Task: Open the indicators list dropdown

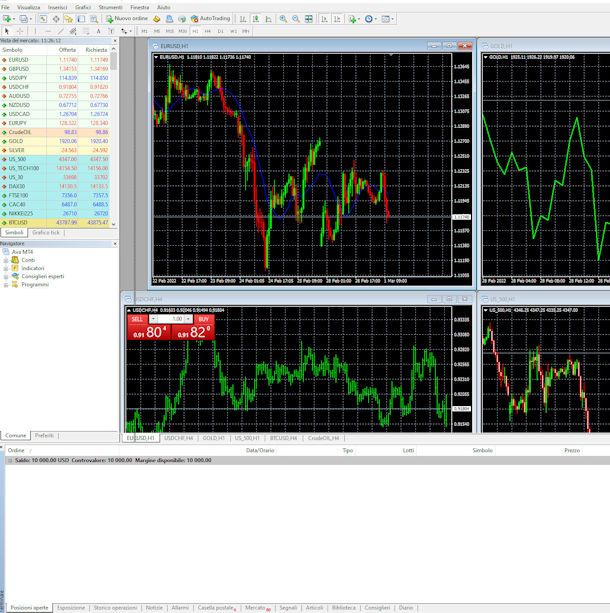Action: click(x=353, y=19)
